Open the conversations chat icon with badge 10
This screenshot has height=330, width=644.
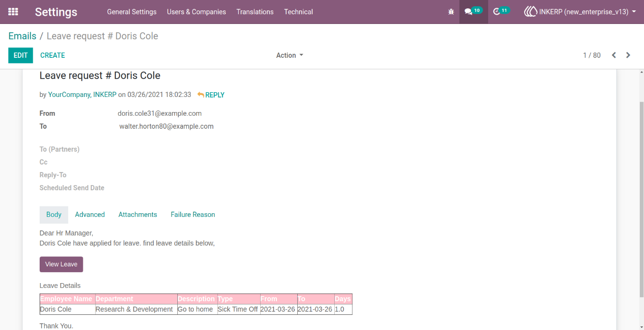pyautogui.click(x=473, y=11)
